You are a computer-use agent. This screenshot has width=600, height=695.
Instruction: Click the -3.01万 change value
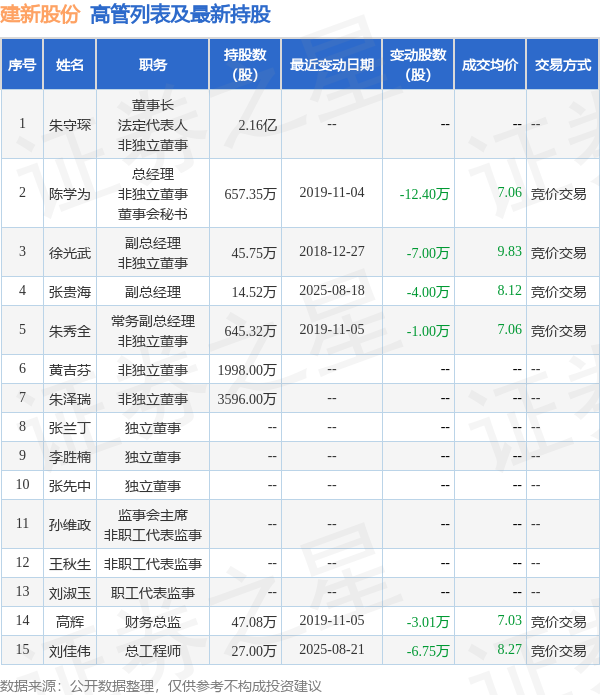[x=428, y=622]
